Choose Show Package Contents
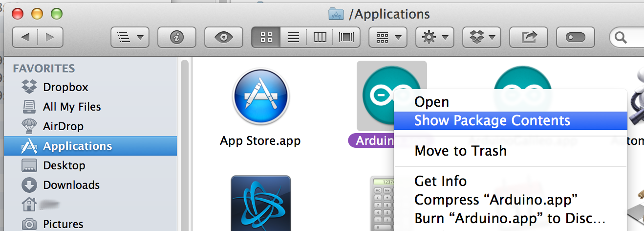 click(x=511, y=121)
